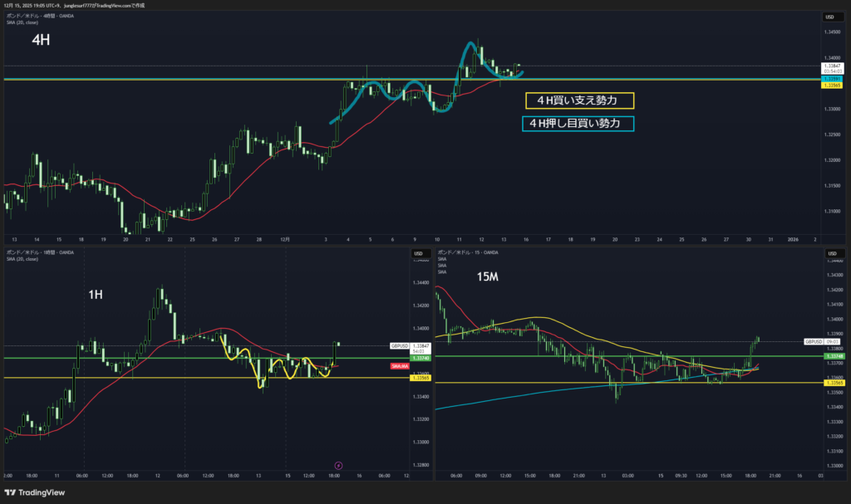Select the blue-bordered 4H押し目買い勢力 text box
This screenshot has width=851, height=504.
click(x=578, y=124)
